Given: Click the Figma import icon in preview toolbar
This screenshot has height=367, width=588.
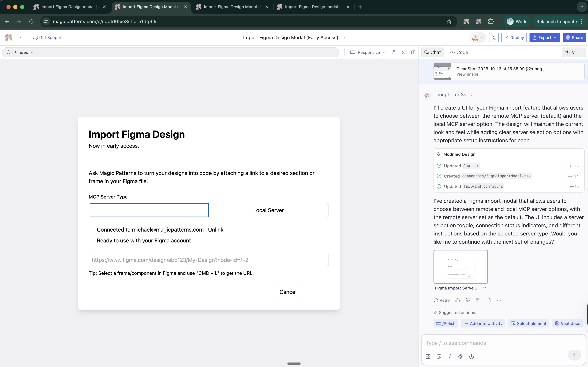Looking at the screenshot, I should [x=394, y=52].
